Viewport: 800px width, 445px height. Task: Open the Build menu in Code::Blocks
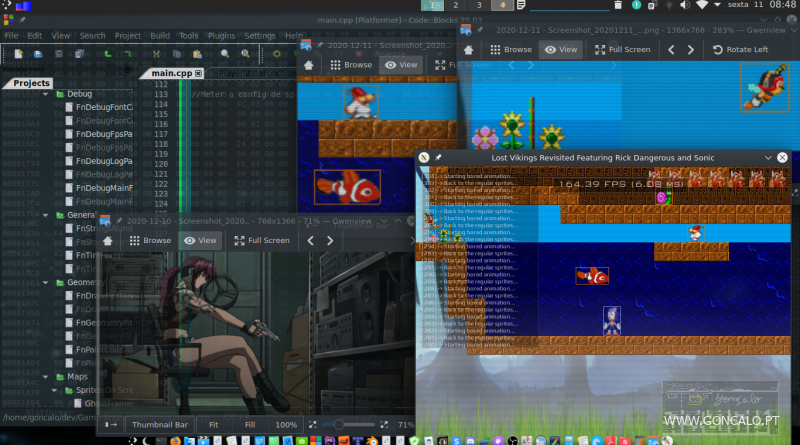pyautogui.click(x=160, y=36)
